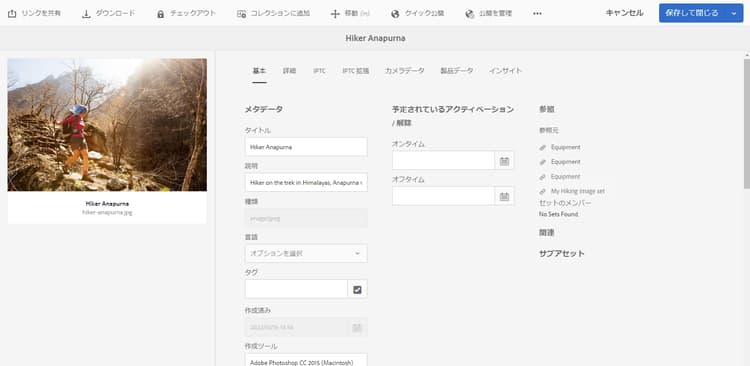Viewport: 750px width, 366px height.
Task: Open the tag picker checkbox icon
Action: click(x=357, y=289)
